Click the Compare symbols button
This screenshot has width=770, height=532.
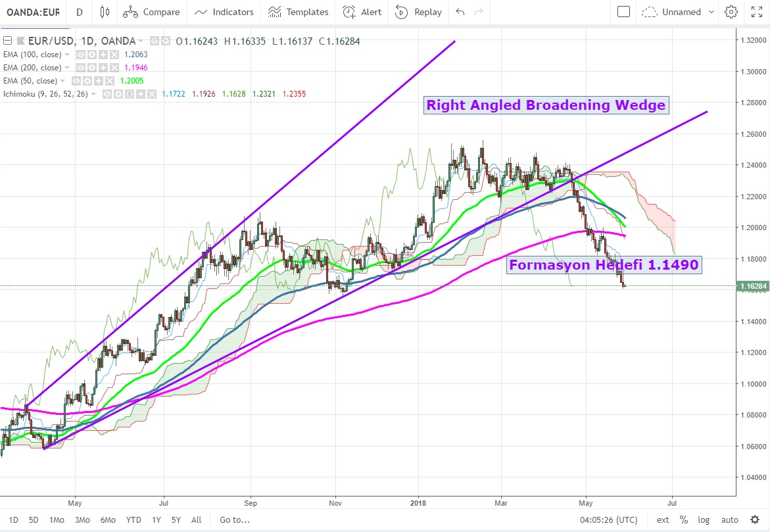151,12
